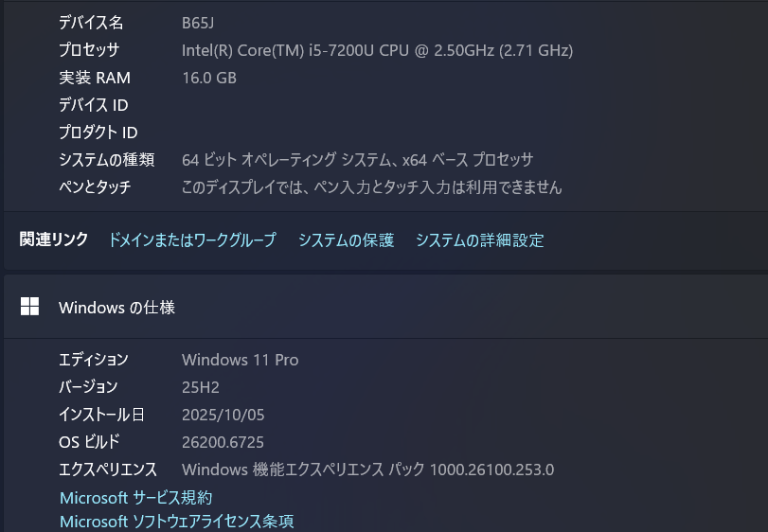
Task: Click the 16.0 GB RAM value
Action: 209,78
